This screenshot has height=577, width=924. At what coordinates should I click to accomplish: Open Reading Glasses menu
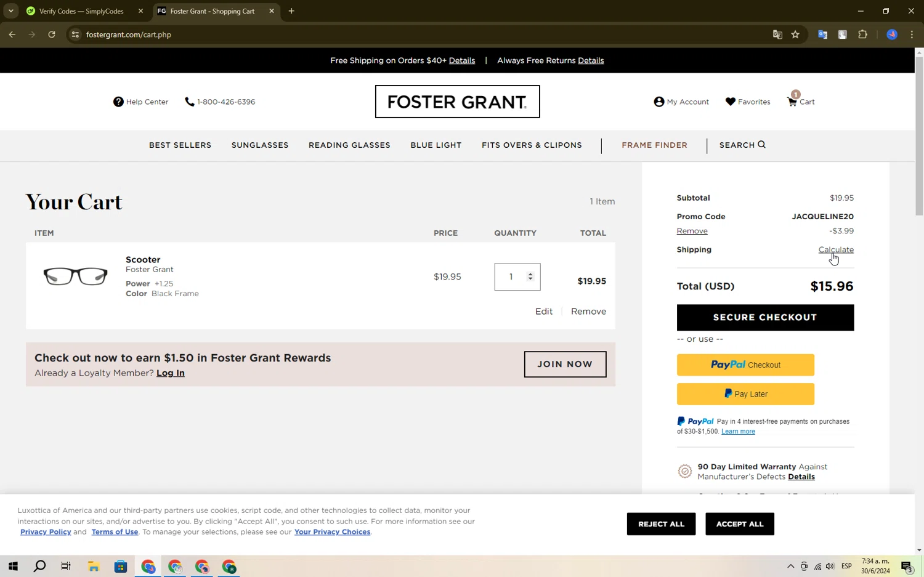tap(349, 145)
